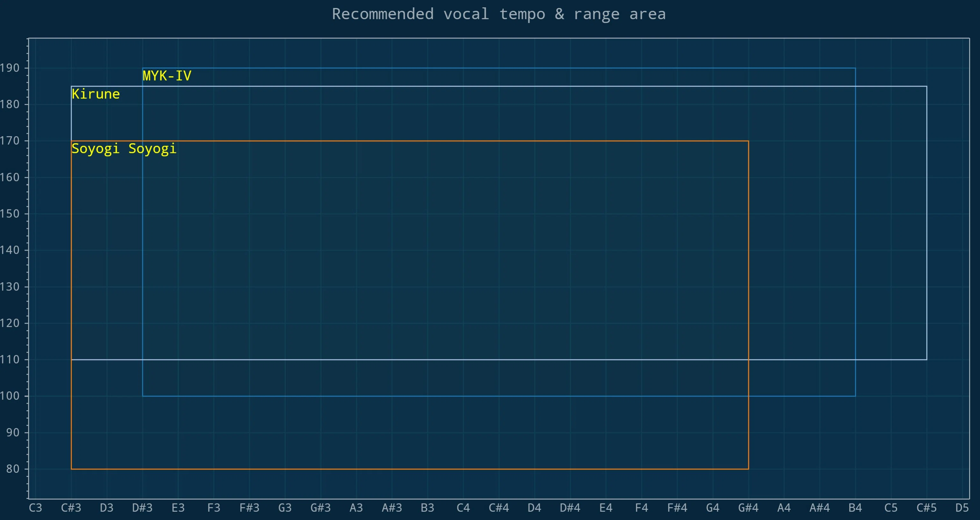980x520 pixels.
Task: Click the 110 tempo label on y-axis
Action: [x=10, y=359]
